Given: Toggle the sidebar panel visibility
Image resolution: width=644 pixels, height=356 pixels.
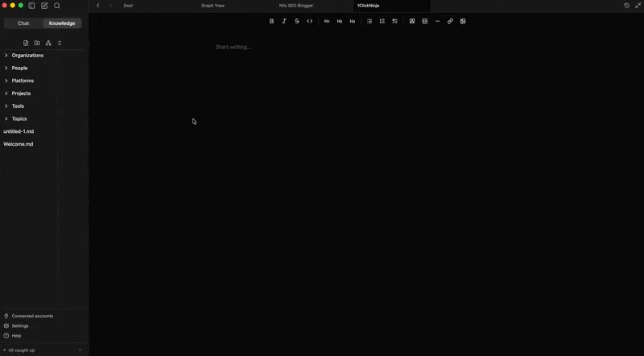Looking at the screenshot, I should coord(32,6).
